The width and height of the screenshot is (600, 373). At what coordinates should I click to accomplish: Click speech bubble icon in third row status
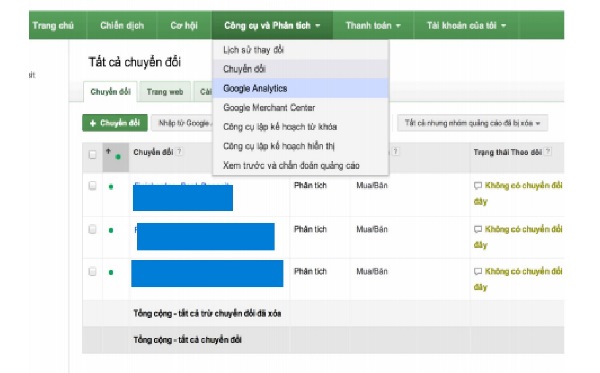coord(478,272)
